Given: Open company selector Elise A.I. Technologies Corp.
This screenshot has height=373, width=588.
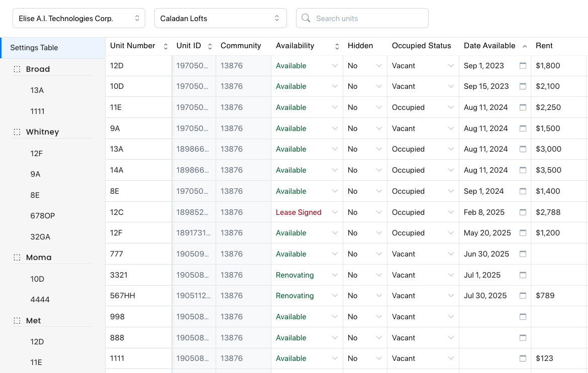Looking at the screenshot, I should click(x=79, y=18).
